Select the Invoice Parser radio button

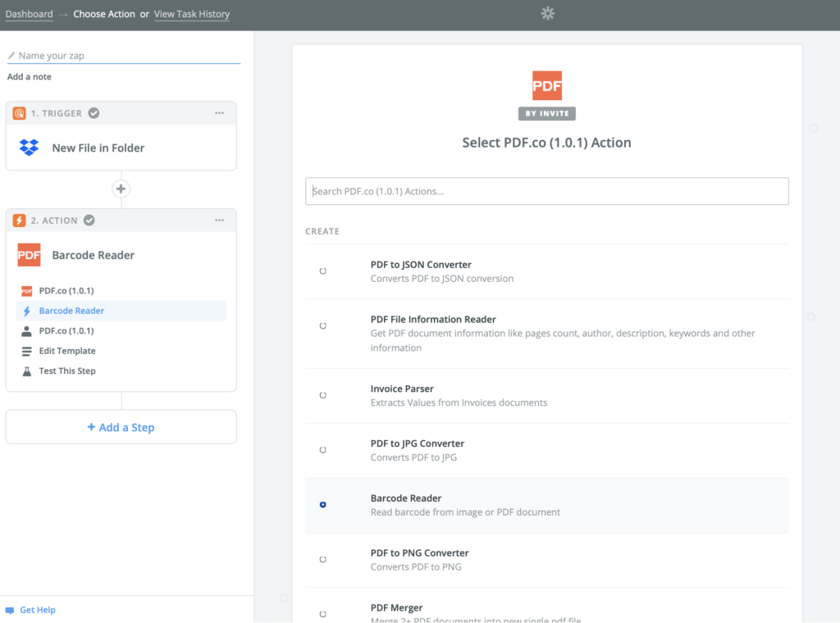coord(323,395)
